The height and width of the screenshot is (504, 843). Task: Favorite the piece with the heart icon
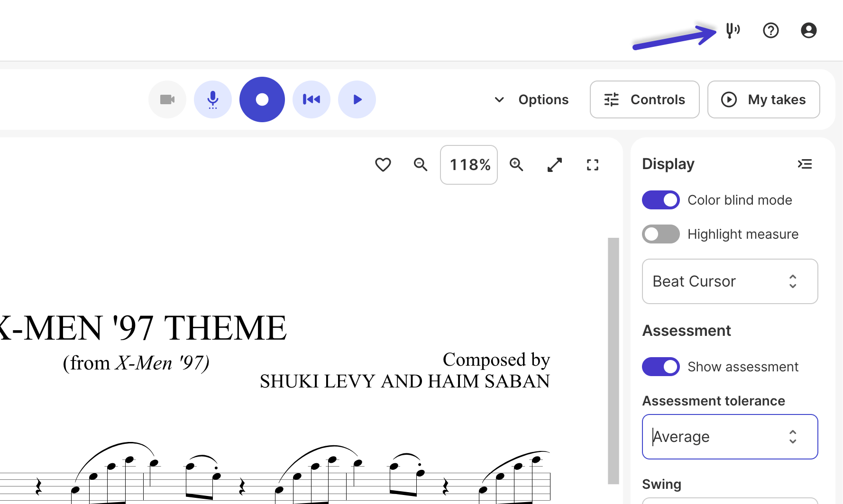pos(383,165)
